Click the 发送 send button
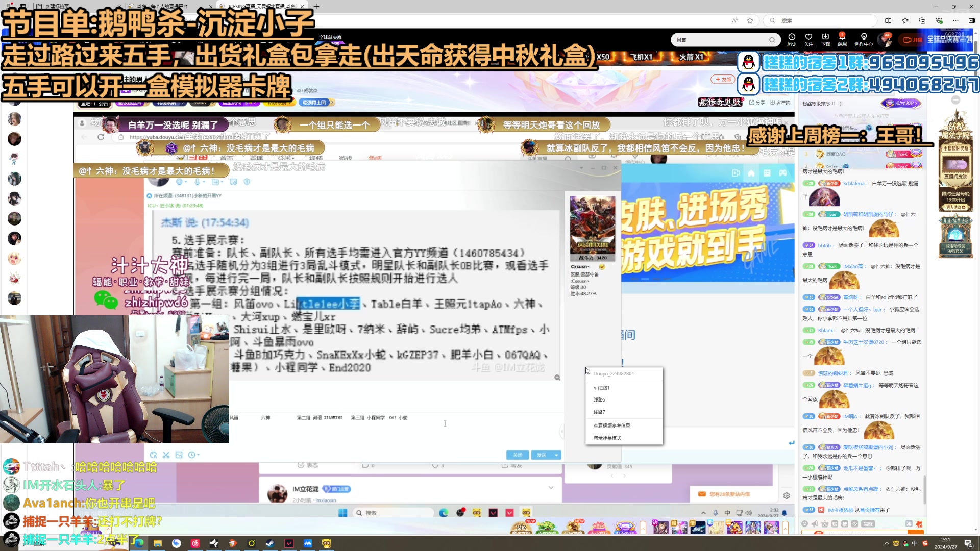Viewport: 980px width, 551px height. (x=542, y=455)
